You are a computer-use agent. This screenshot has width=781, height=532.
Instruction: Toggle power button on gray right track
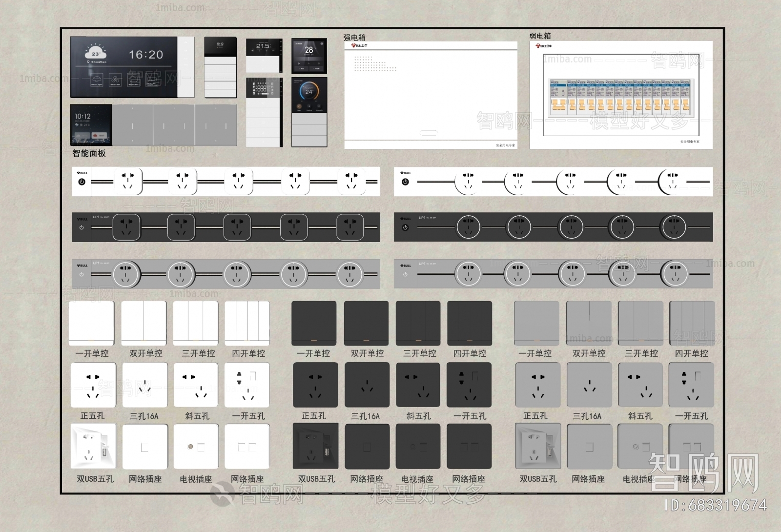point(405,274)
